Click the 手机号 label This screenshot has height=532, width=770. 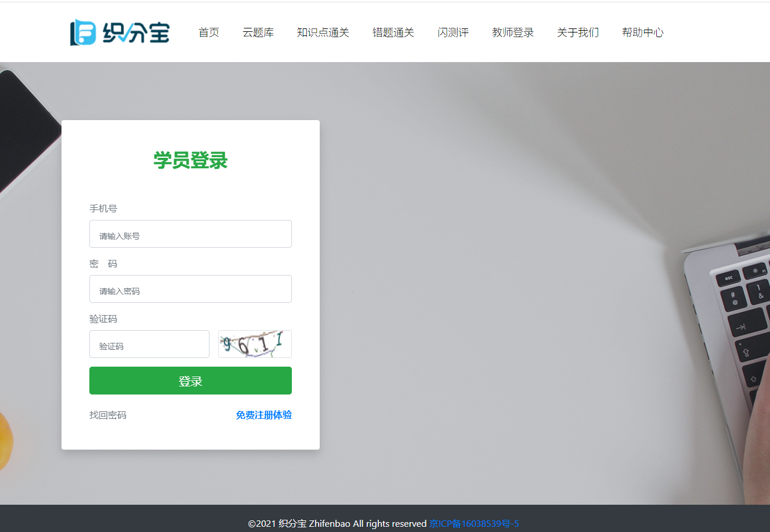[103, 208]
